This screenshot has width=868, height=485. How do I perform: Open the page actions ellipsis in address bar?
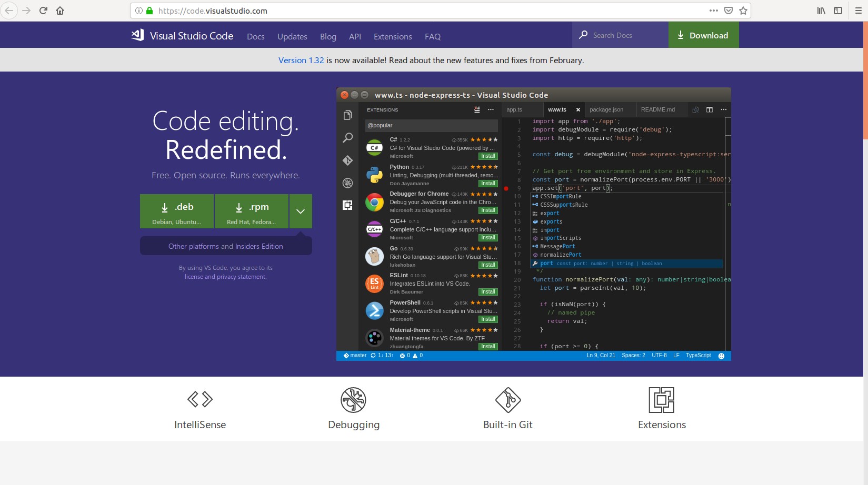pos(714,11)
